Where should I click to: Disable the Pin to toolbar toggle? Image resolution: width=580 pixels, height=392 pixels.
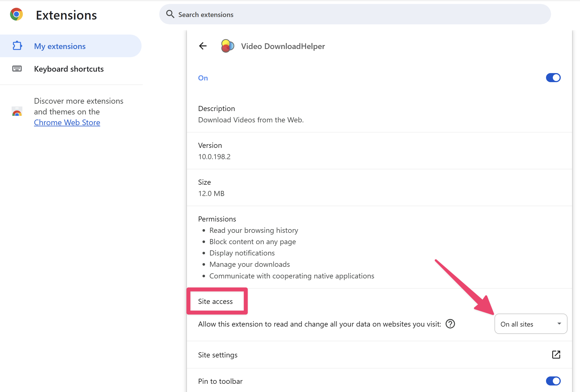click(x=553, y=381)
